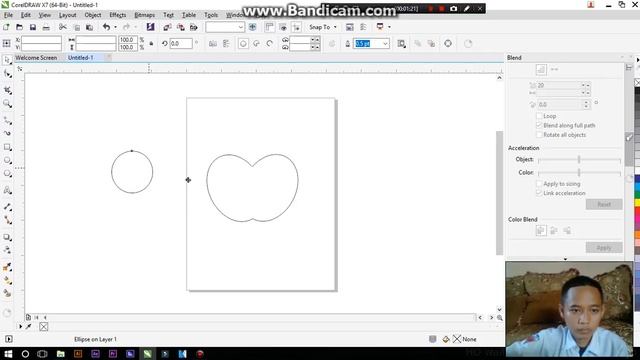Select the Arc shape ellipse option

coord(269,44)
